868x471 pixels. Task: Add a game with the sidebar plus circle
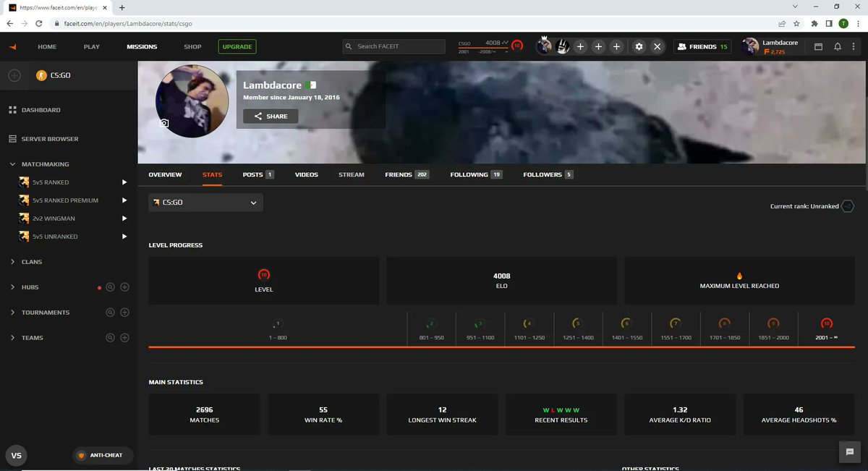point(14,75)
